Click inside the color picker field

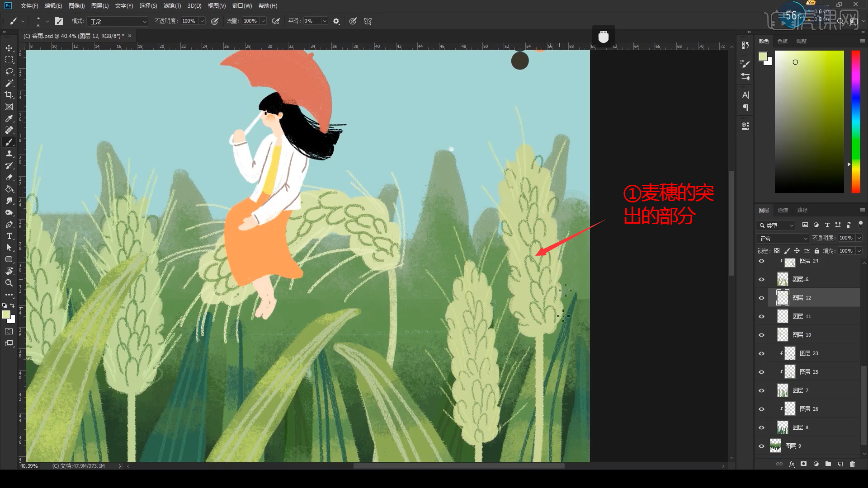(809, 122)
